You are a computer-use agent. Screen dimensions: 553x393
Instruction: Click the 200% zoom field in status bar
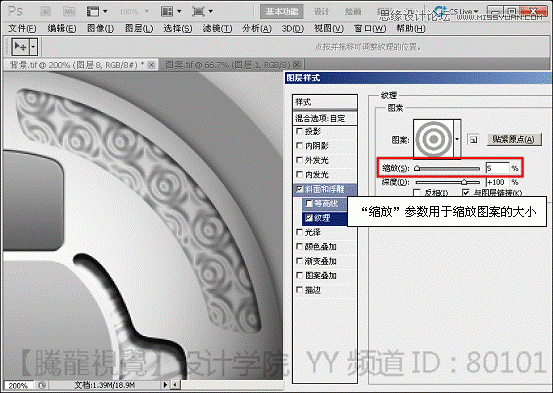click(x=19, y=385)
